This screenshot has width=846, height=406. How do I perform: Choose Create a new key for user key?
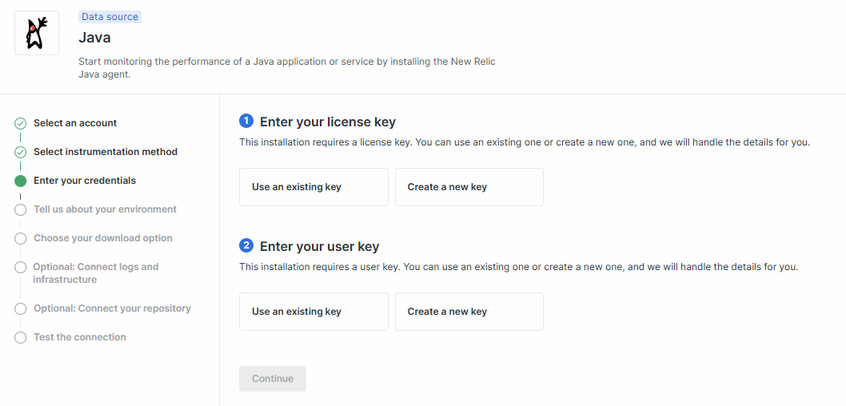pos(469,312)
